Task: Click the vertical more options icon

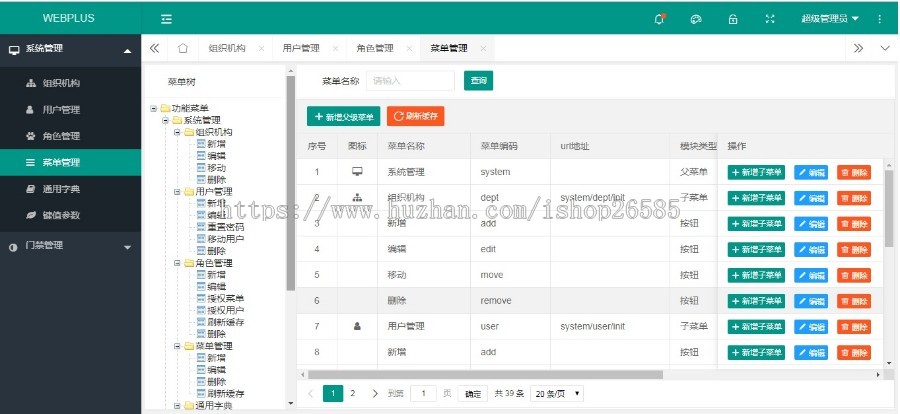Action: 879,18
